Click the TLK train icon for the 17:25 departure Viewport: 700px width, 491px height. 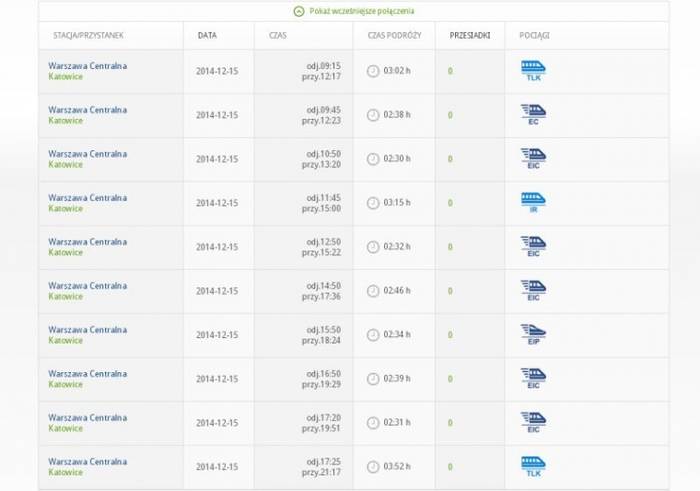(533, 466)
